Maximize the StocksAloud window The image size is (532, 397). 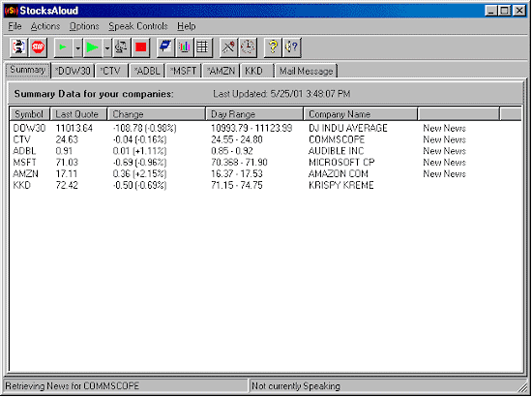505,11
